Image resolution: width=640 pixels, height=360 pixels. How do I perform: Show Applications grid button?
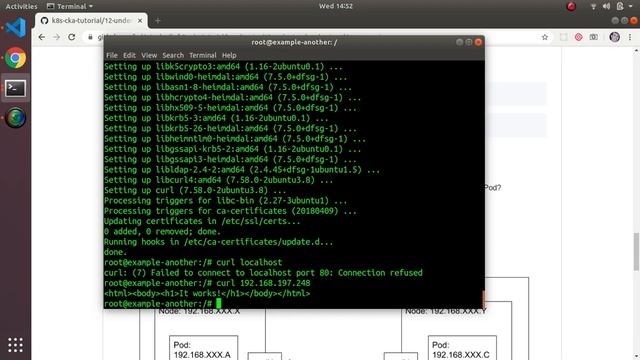(x=16, y=345)
